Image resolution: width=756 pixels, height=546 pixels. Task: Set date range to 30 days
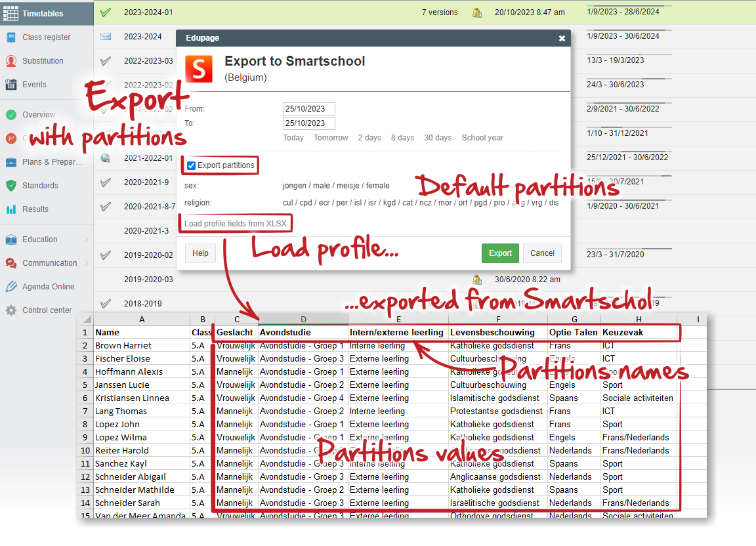(x=438, y=138)
